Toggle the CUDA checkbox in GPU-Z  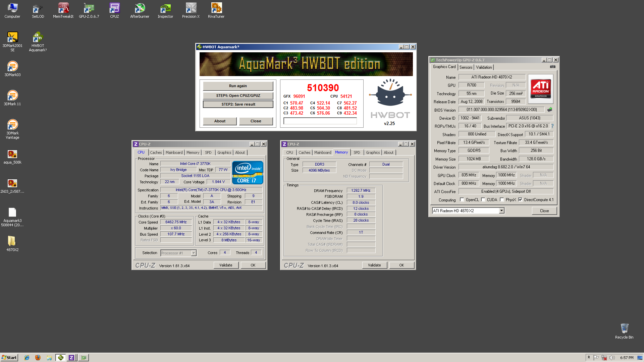[483, 200]
